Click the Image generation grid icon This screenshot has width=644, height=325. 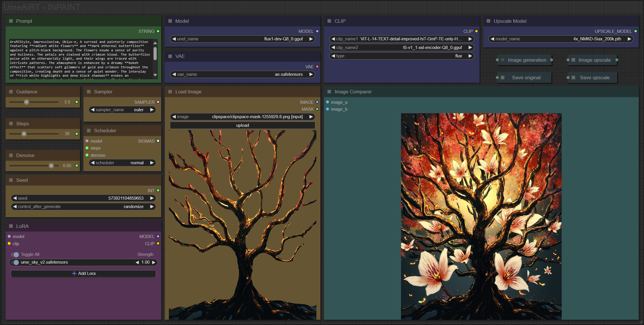503,60
